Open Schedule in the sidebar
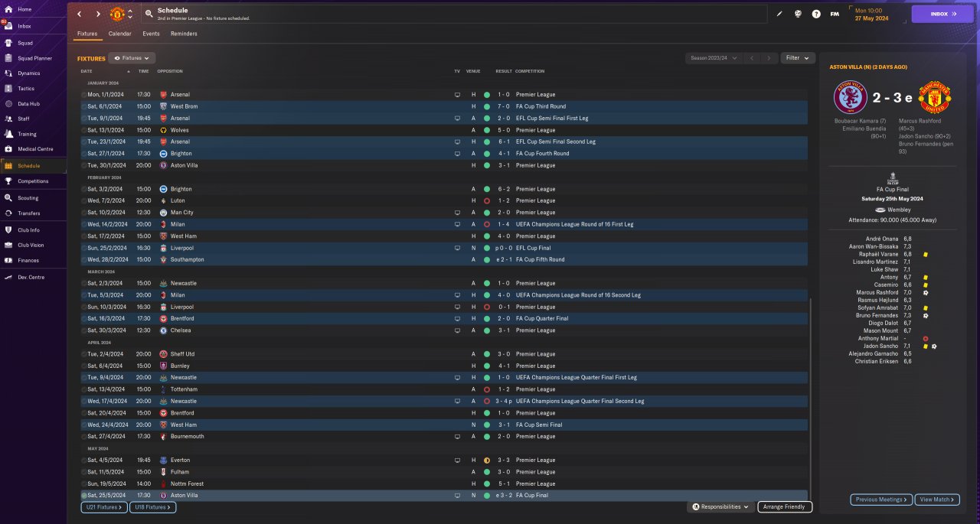This screenshot has width=980, height=524. click(33, 165)
